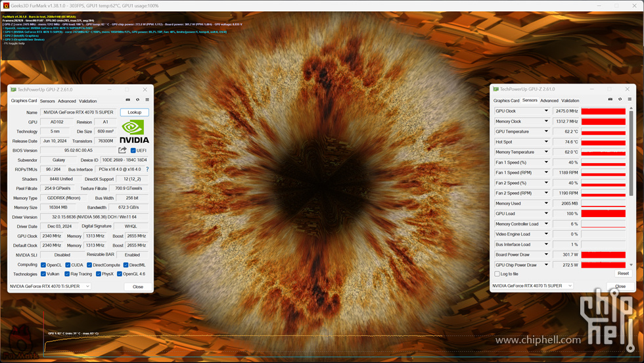Toggle the OpenCL checkbox
The image size is (644, 363).
click(43, 265)
